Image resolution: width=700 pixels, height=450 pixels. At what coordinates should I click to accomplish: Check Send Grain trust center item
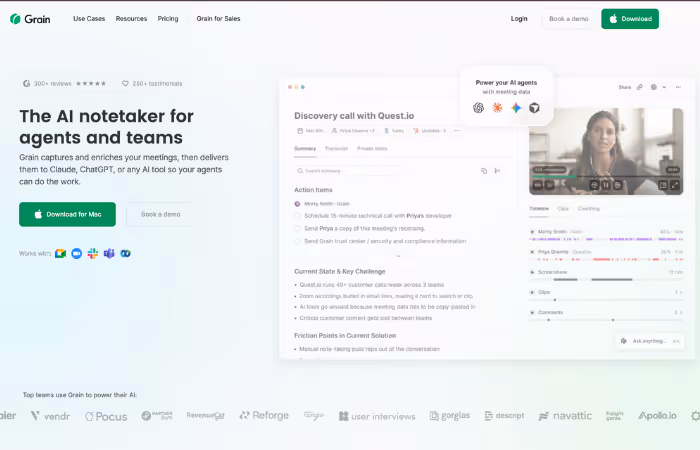tap(297, 241)
